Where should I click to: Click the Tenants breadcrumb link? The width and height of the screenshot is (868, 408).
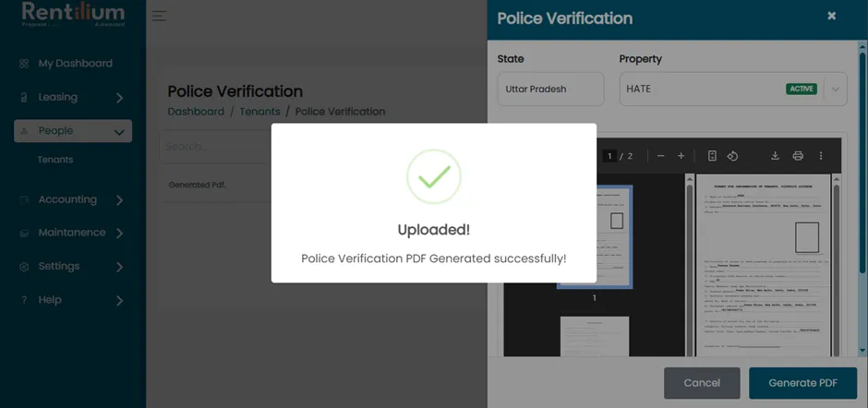259,112
